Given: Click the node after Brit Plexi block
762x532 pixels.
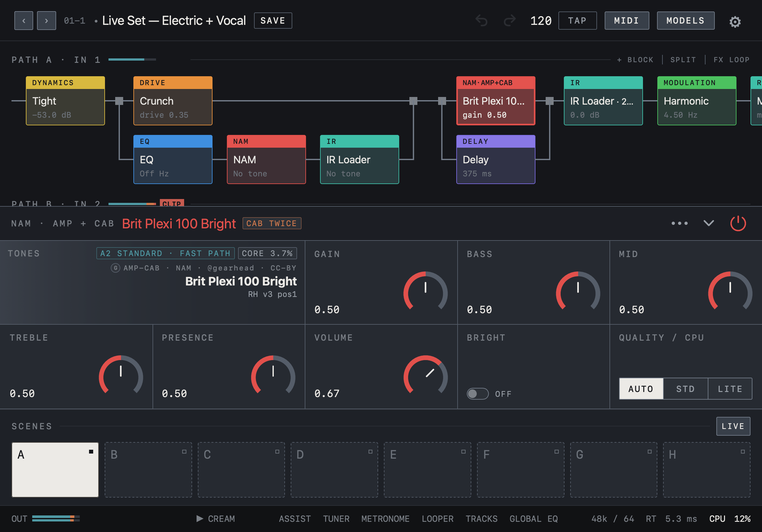Looking at the screenshot, I should pyautogui.click(x=549, y=101).
